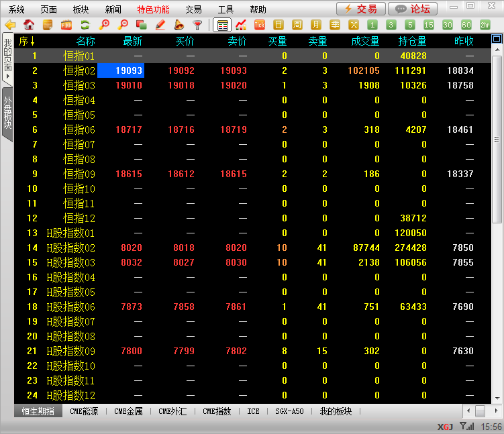Click the funnel filter icon

197,25
